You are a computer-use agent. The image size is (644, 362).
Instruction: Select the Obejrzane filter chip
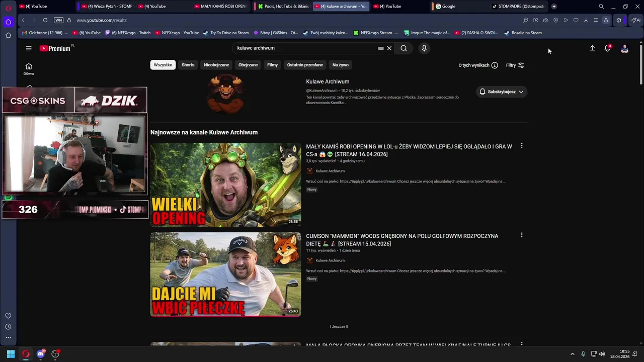[248, 65]
